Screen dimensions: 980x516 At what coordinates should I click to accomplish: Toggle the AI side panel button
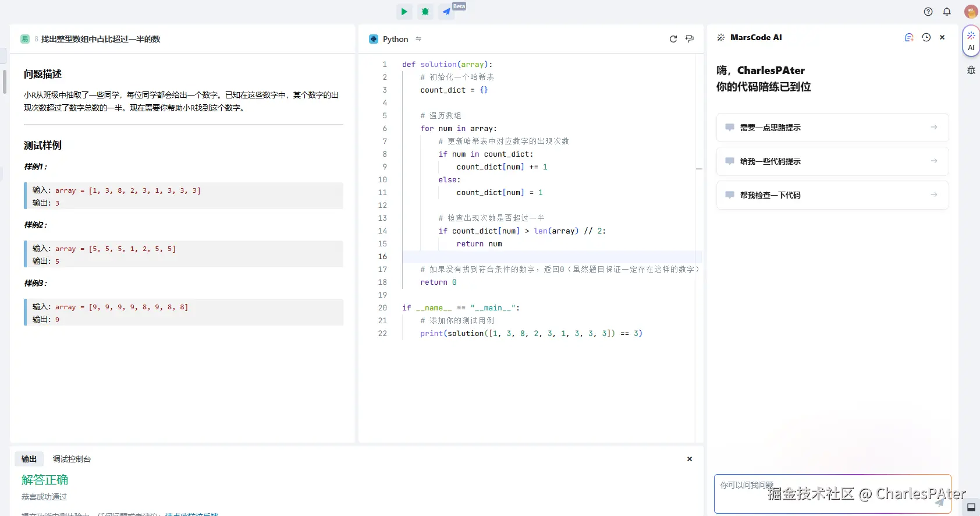pos(971,41)
